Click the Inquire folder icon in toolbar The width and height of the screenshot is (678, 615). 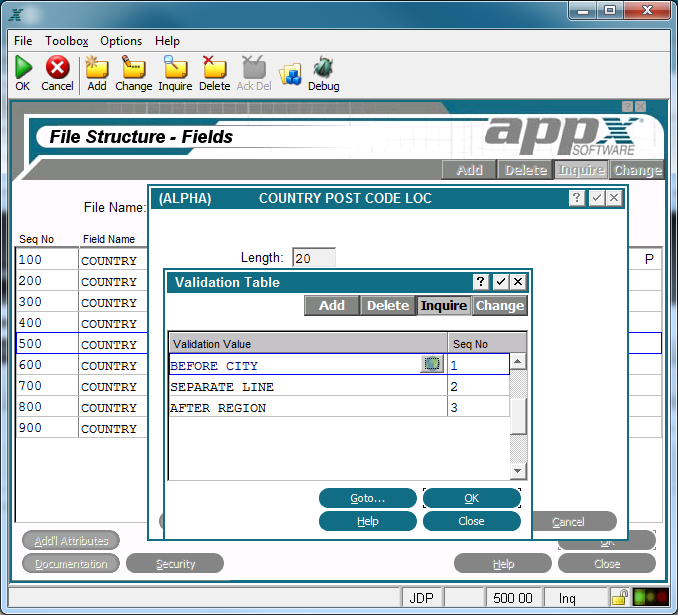click(175, 67)
